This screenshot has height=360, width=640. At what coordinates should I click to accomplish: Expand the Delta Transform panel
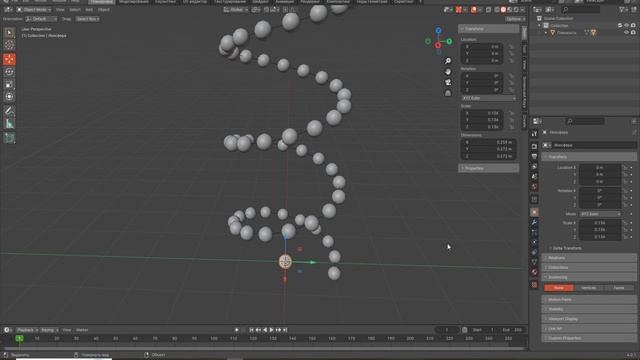coord(567,248)
